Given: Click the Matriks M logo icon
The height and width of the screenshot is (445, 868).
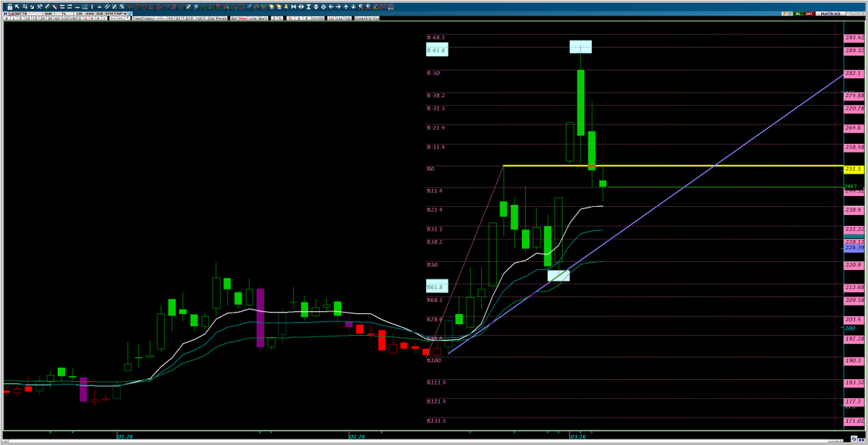Looking at the screenshot, I should (5, 14).
